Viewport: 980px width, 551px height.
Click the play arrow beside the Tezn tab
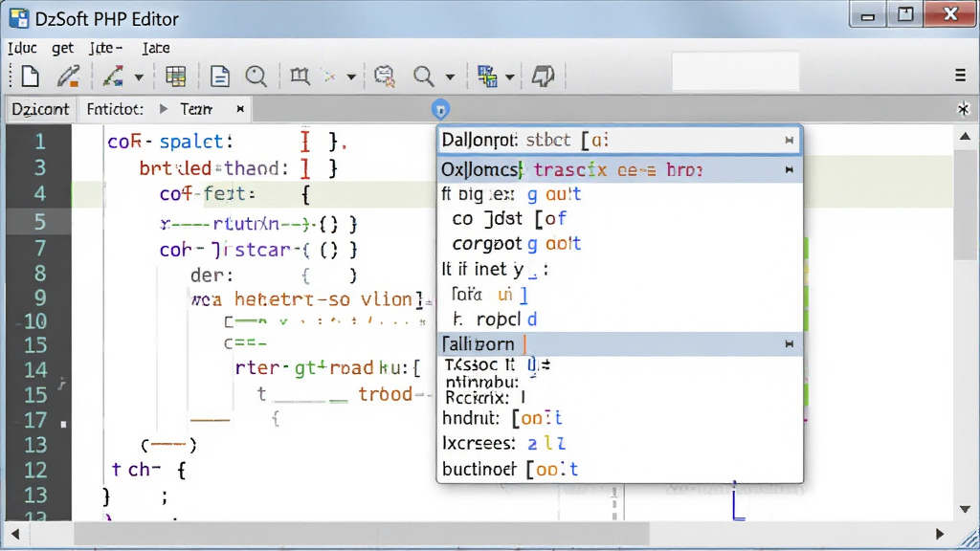164,109
